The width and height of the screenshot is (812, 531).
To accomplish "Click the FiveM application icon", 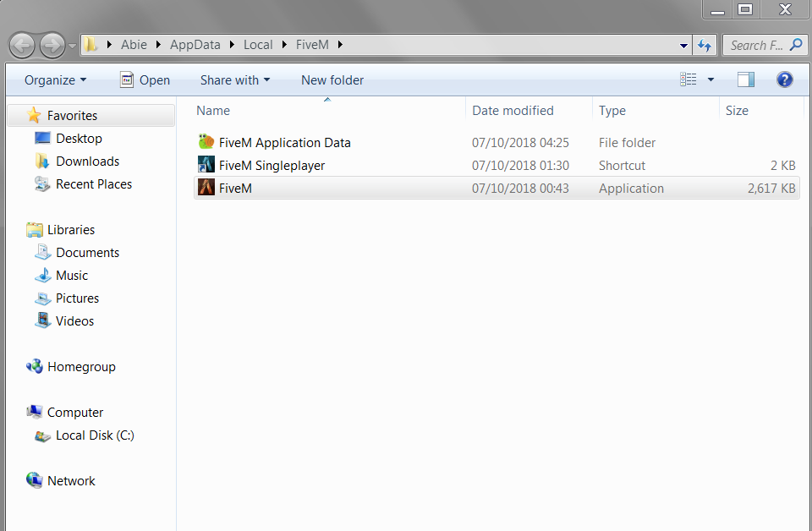I will [x=206, y=188].
